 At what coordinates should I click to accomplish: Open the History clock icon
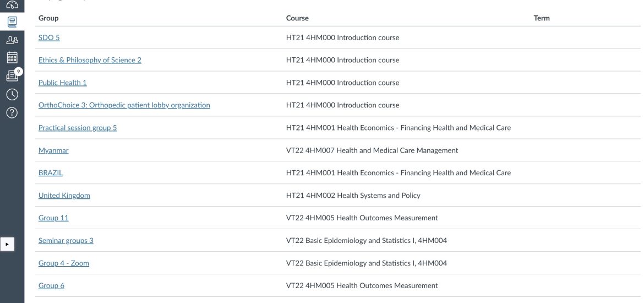12,94
